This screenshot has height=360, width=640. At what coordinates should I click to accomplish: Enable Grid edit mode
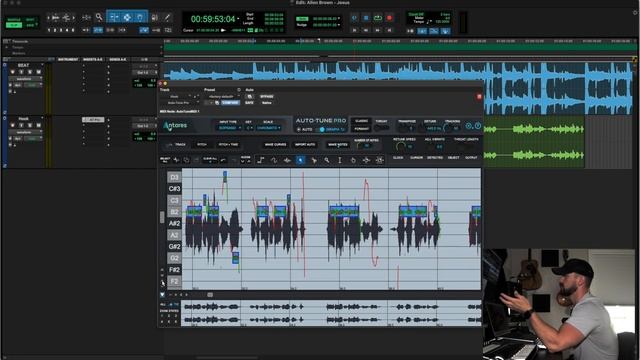point(30,25)
